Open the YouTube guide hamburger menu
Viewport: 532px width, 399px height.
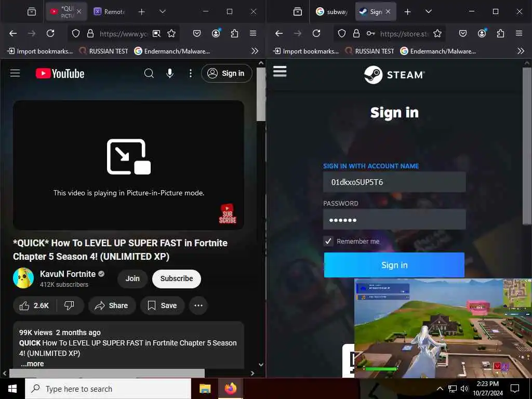tap(15, 73)
